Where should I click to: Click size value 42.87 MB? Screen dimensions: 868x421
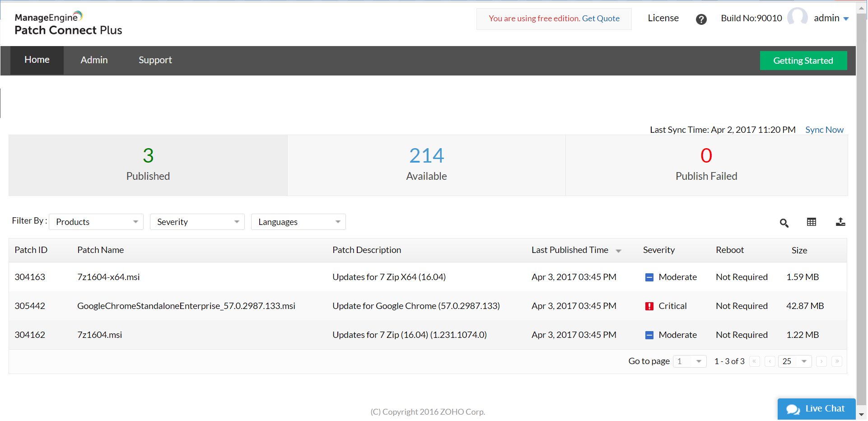click(x=806, y=307)
